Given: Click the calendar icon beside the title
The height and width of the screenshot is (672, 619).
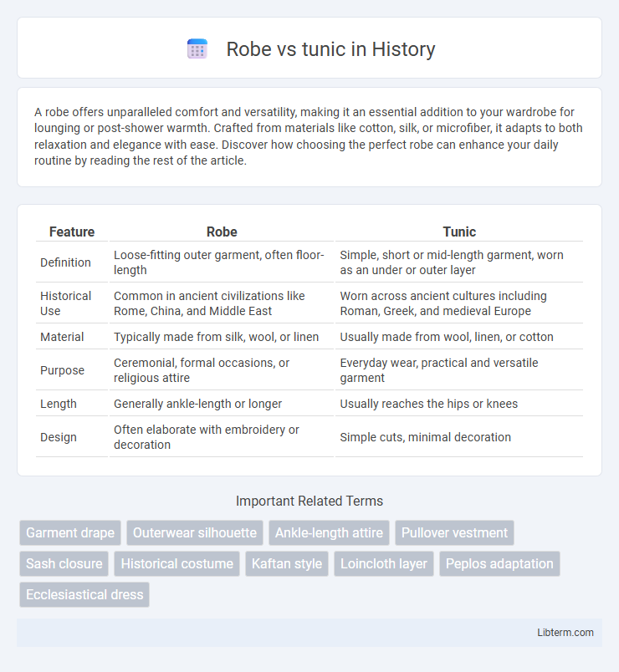Looking at the screenshot, I should coord(197,48).
